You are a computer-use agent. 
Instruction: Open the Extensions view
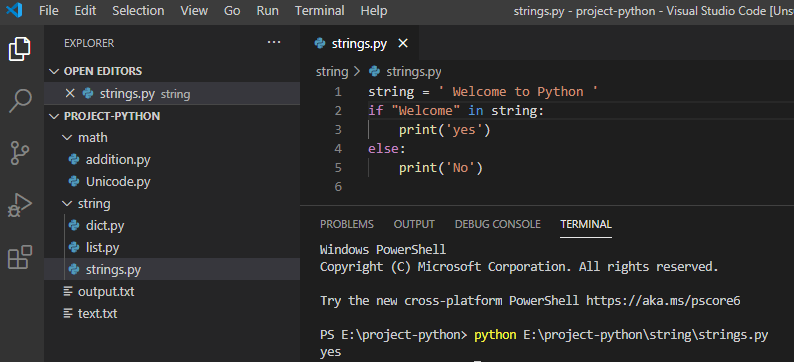20,257
